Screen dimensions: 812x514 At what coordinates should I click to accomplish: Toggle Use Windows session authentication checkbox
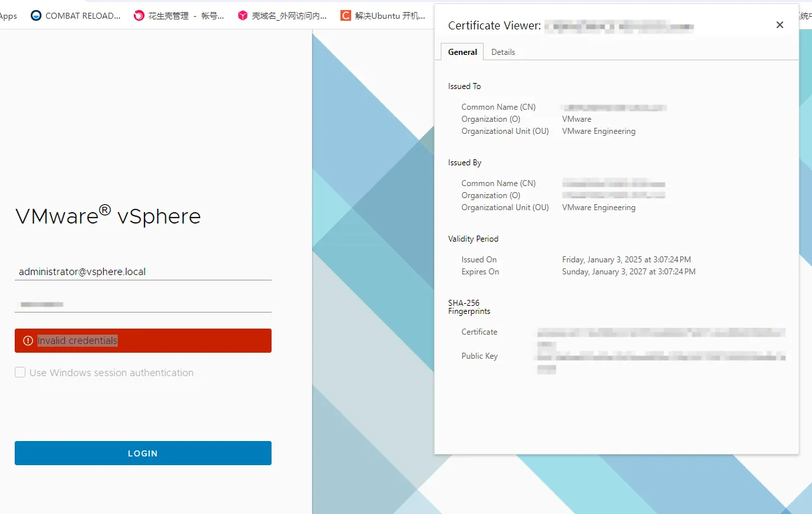(20, 372)
